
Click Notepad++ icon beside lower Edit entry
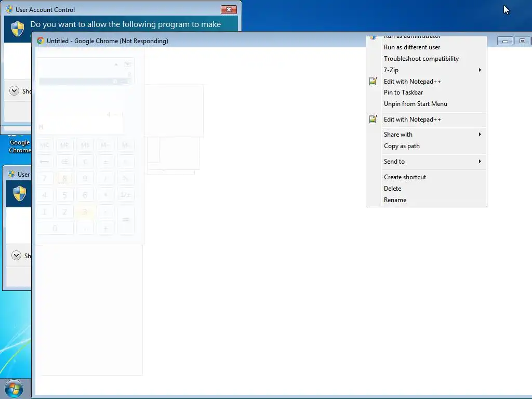373,119
